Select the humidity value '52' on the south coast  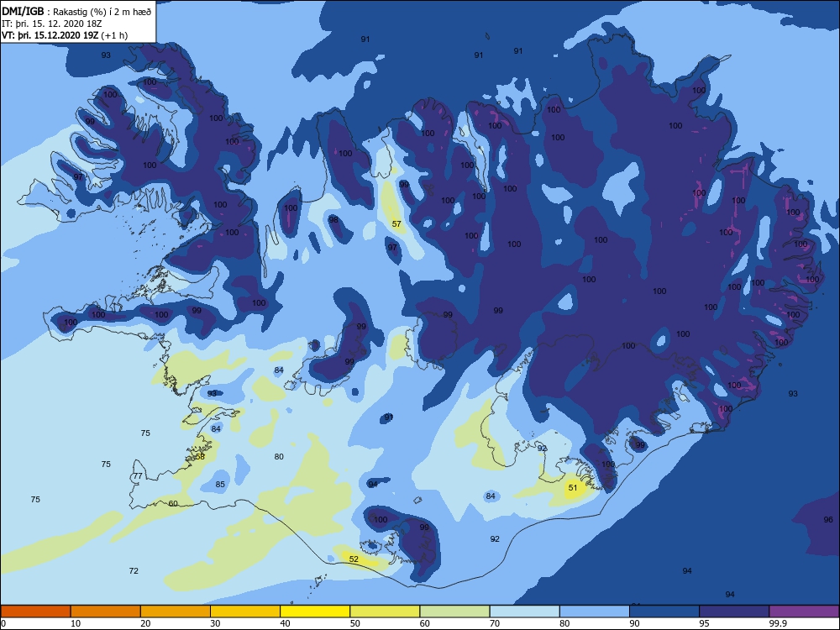click(x=354, y=559)
